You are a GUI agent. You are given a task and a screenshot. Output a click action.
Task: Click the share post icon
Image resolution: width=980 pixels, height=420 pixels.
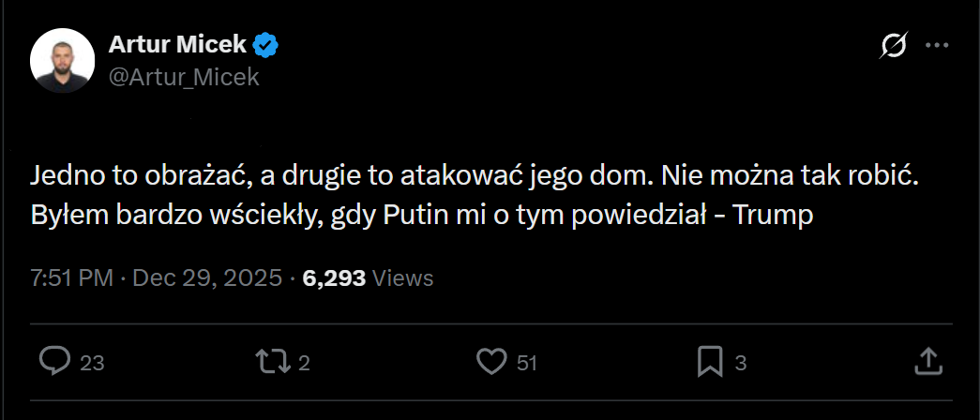(927, 361)
